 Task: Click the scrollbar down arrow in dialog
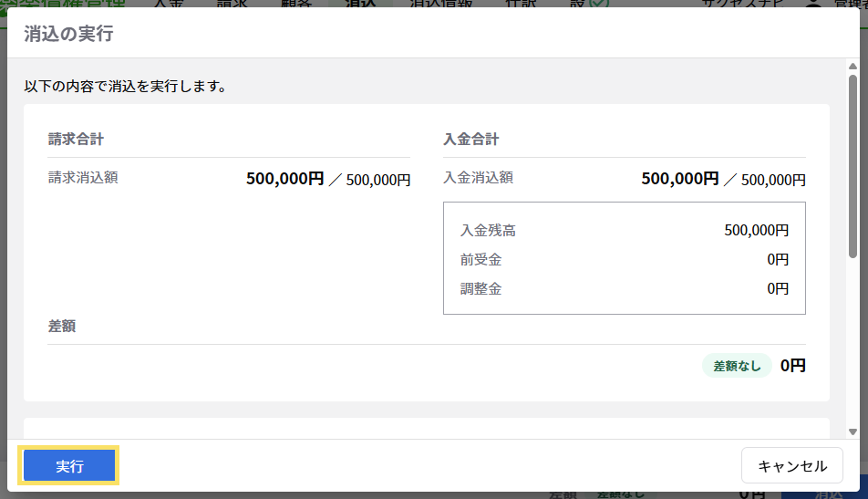pyautogui.click(x=852, y=431)
